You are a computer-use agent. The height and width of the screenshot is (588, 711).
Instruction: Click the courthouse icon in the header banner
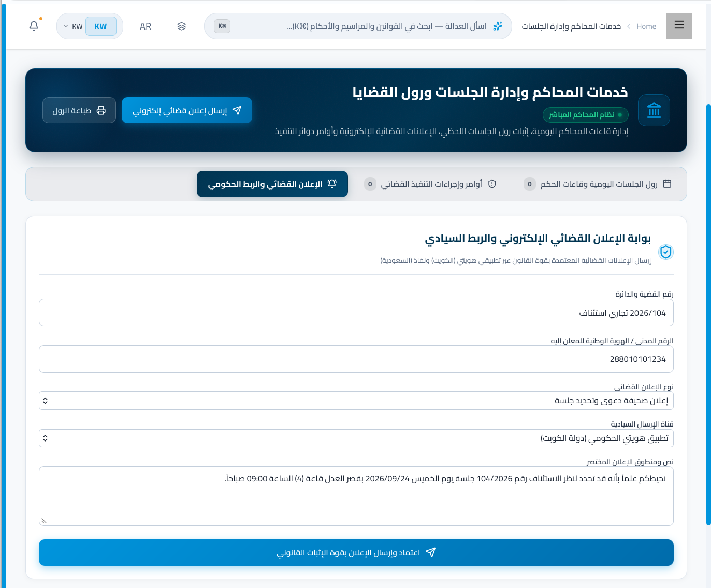[654, 110]
